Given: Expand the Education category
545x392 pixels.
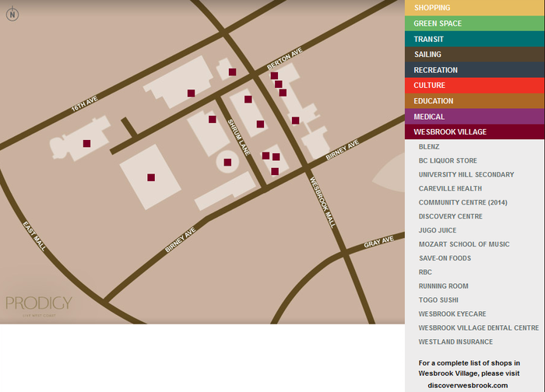Looking at the screenshot, I should [474, 101].
